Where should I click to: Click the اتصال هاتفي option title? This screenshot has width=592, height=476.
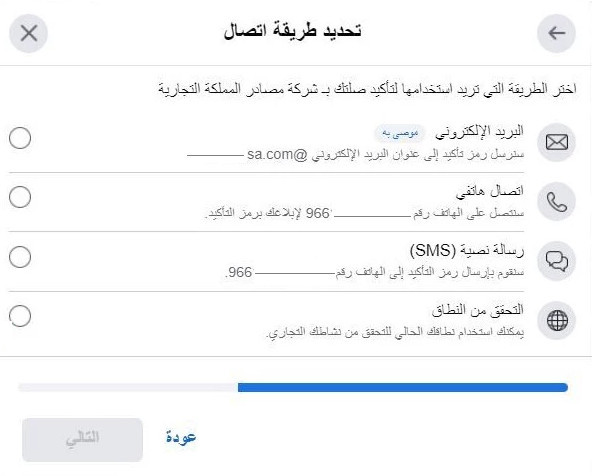490,191
